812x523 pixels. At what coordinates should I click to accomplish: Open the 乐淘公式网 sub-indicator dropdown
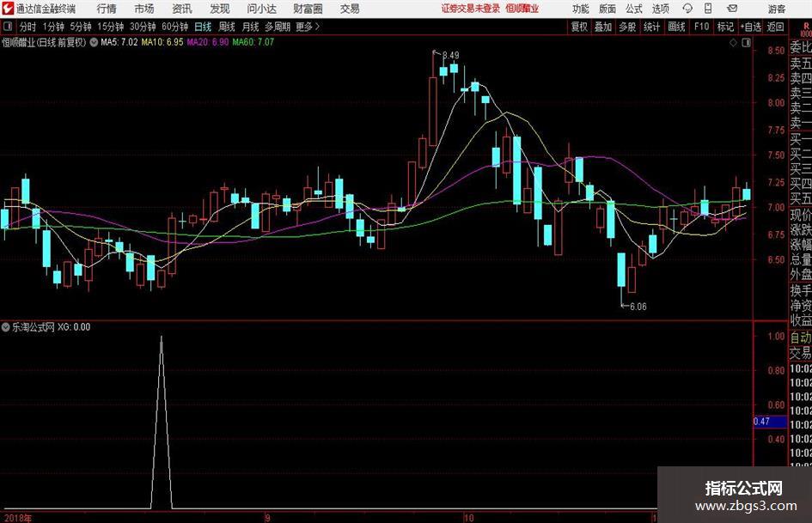(6, 326)
